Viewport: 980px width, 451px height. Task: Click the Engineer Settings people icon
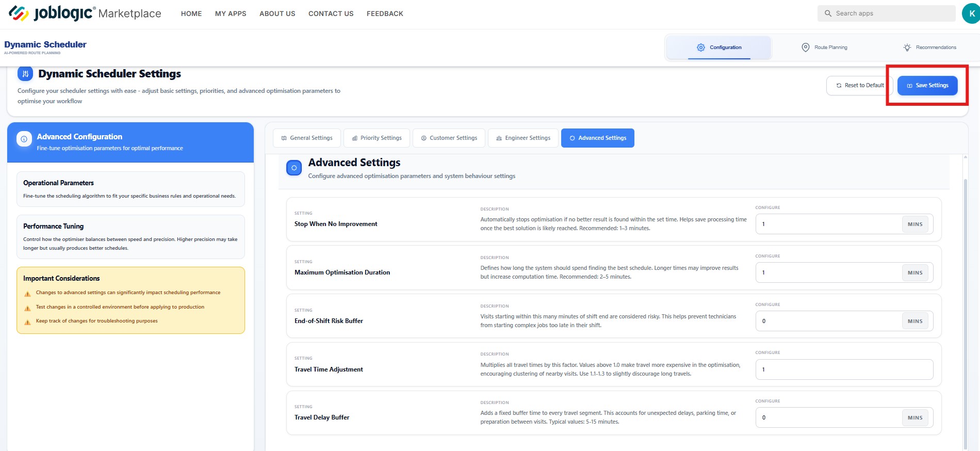click(499, 138)
